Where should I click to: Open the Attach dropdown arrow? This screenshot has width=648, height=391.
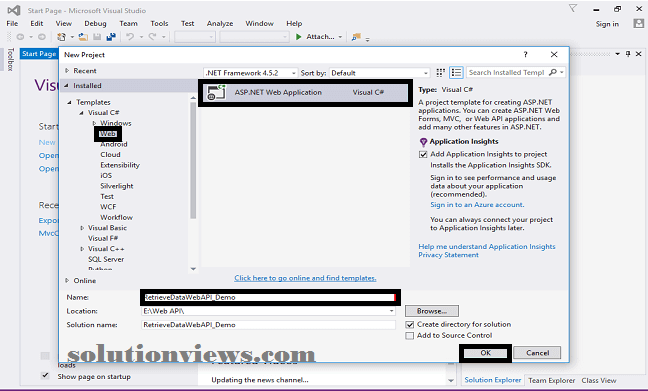[340, 37]
